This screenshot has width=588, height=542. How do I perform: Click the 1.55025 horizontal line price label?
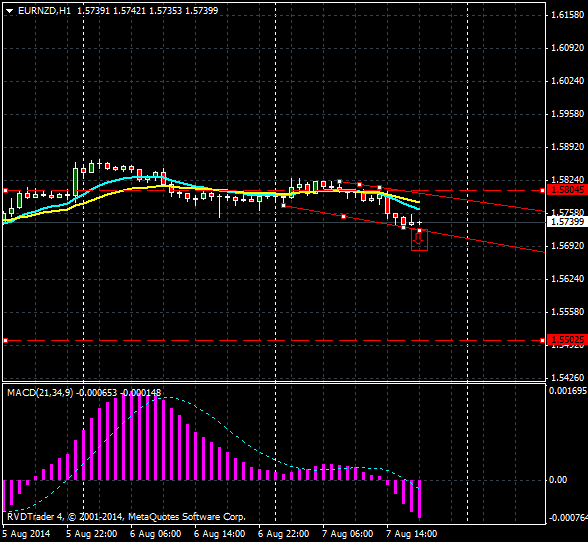click(x=567, y=340)
